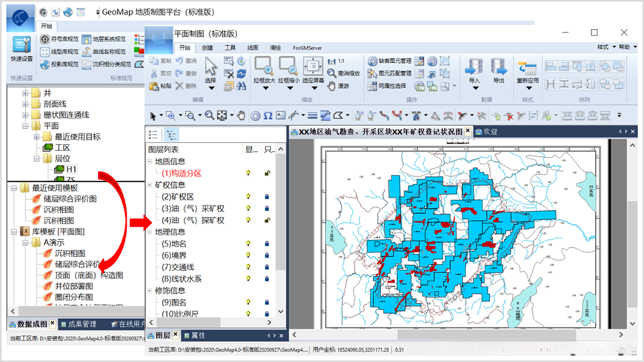The image size is (644, 362).
Task: Open 线型库规范 in GeoMap ribbon
Action: coord(59,52)
